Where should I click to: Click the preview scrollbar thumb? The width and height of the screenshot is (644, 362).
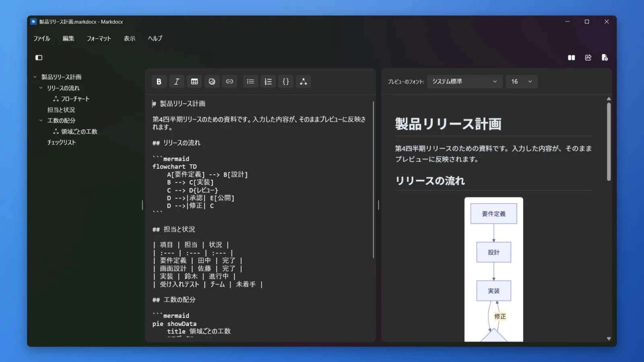pos(609,142)
